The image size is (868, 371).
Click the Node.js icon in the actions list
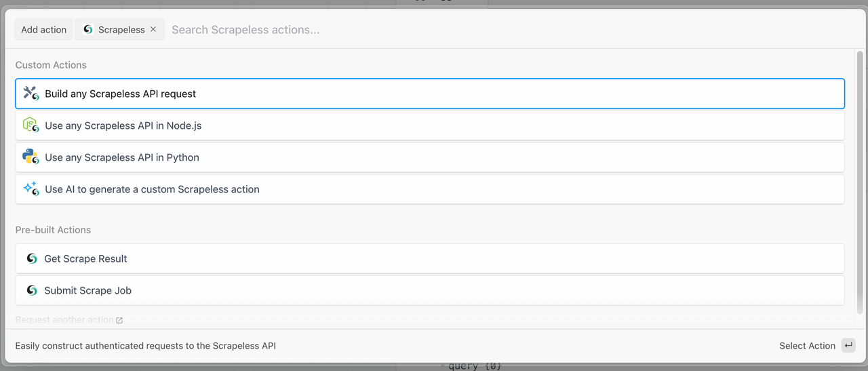point(31,125)
